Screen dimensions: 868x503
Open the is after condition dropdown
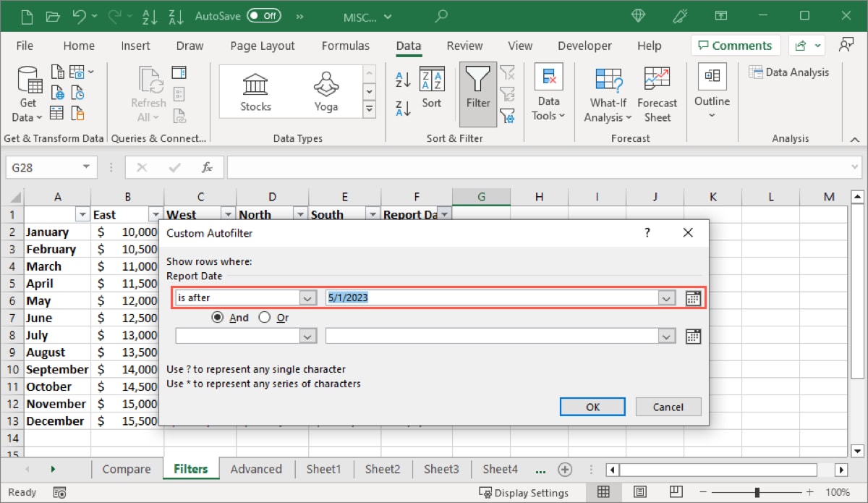point(309,297)
